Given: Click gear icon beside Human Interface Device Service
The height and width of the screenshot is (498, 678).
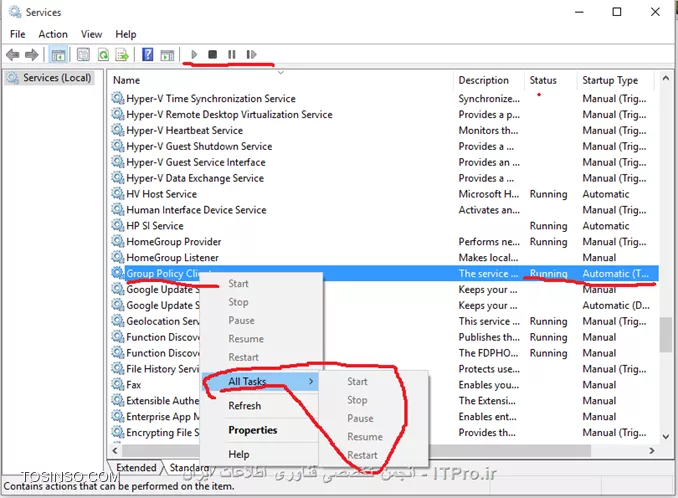Looking at the screenshot, I should point(117,210).
